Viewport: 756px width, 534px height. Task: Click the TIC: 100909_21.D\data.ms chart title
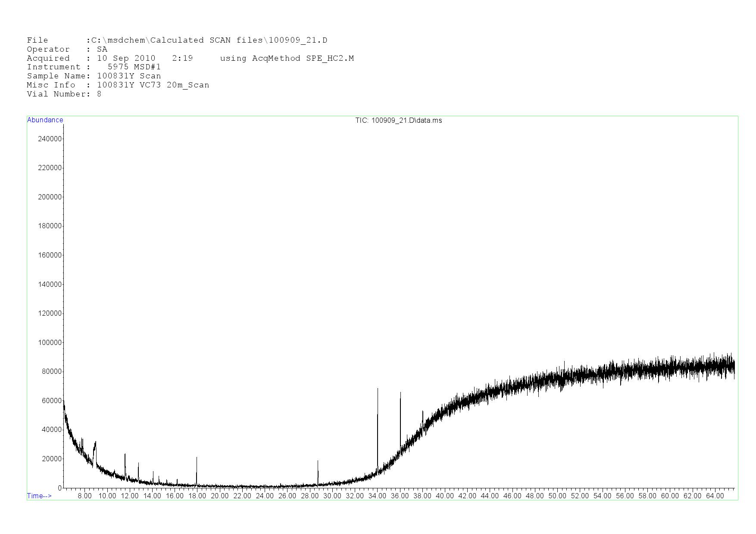pyautogui.click(x=398, y=121)
